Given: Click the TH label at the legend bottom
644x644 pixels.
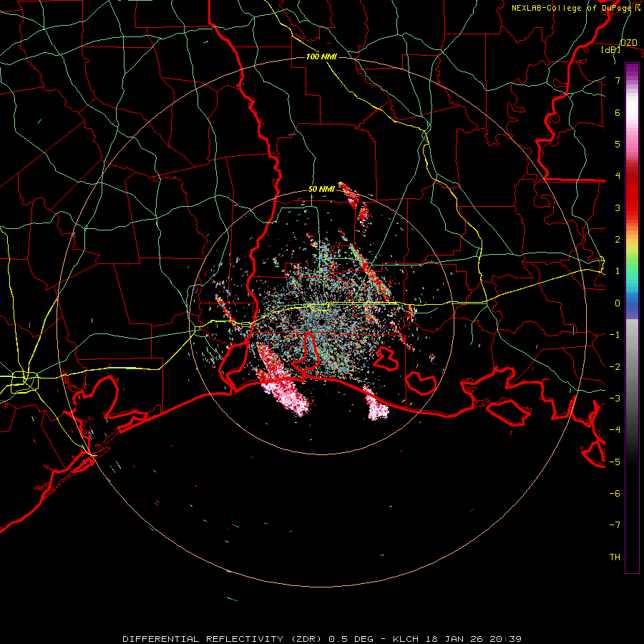Looking at the screenshot, I should 615,557.
